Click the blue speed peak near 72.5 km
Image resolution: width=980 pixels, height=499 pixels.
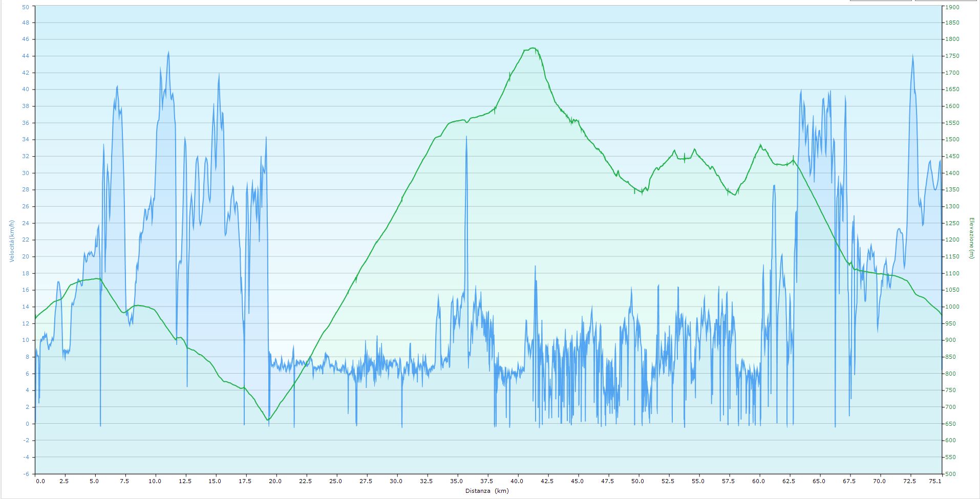tap(912, 56)
